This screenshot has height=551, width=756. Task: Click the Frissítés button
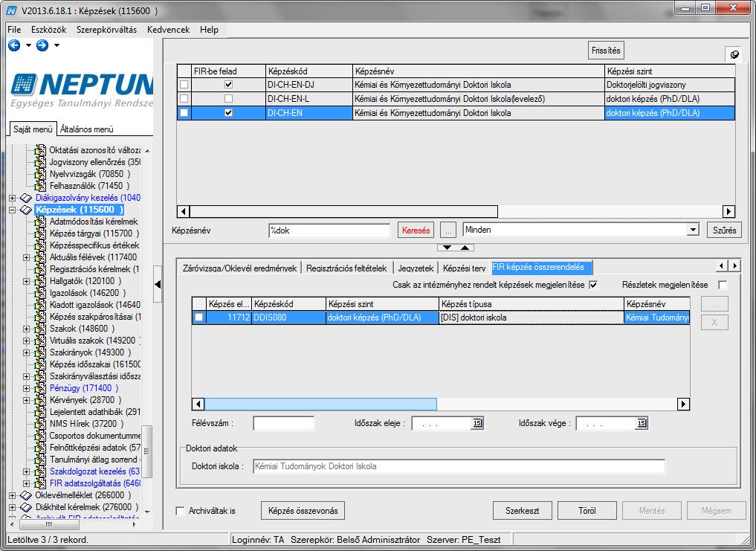tap(606, 51)
